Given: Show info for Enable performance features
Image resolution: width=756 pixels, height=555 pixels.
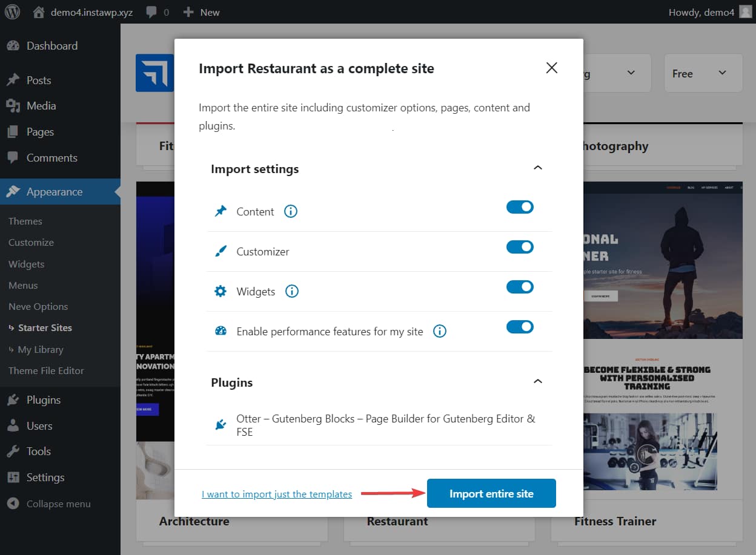Looking at the screenshot, I should pos(440,331).
